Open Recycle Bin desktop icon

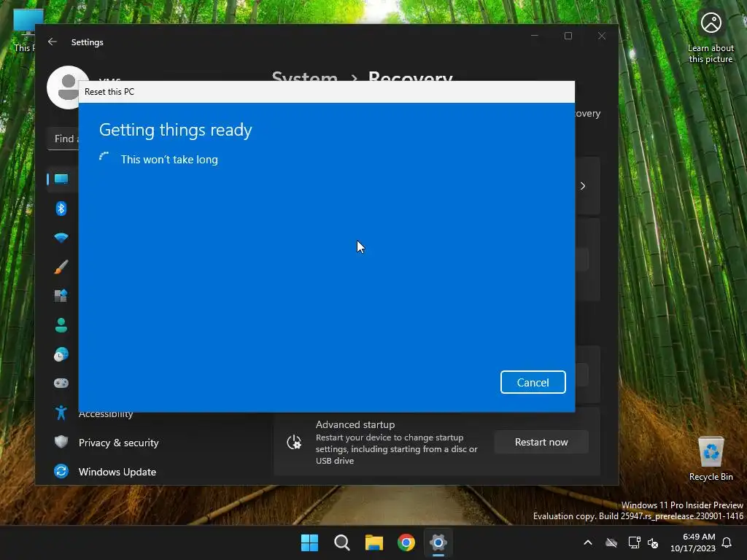[x=711, y=459]
